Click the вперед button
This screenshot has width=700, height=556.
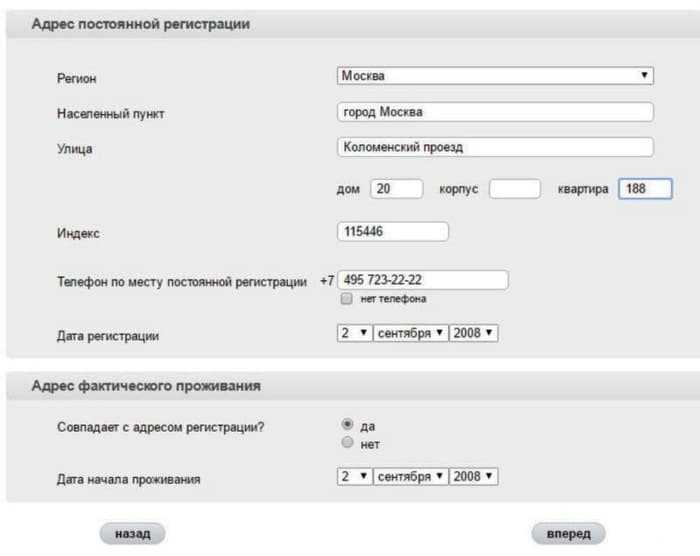click(x=568, y=534)
